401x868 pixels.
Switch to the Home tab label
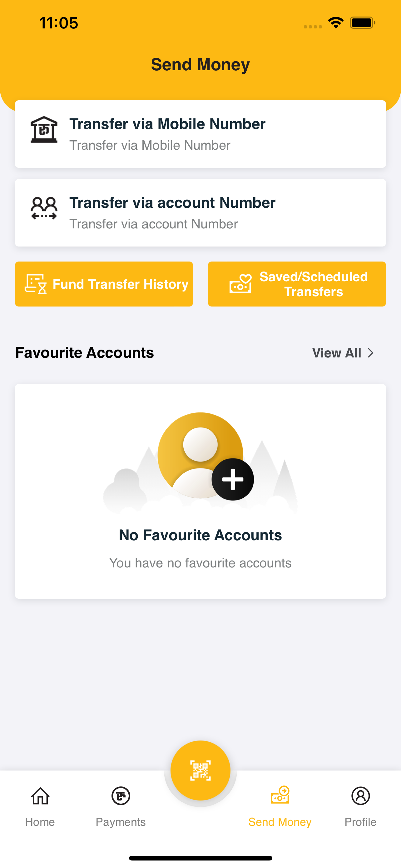click(x=40, y=822)
